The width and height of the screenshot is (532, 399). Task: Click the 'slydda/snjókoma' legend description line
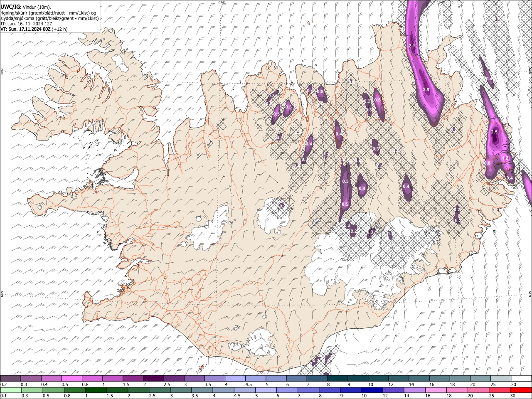click(49, 18)
